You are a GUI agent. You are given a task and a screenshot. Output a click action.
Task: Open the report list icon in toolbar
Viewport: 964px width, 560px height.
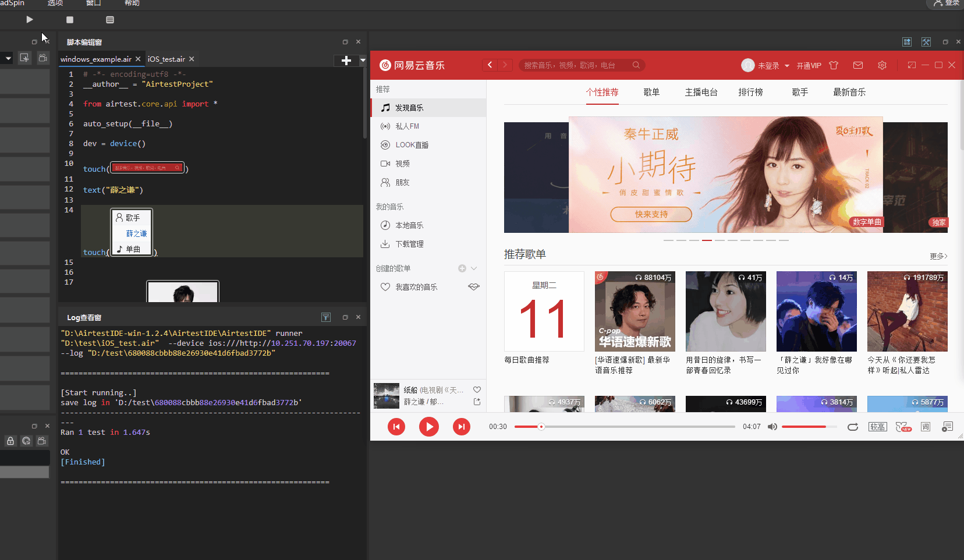pyautogui.click(x=110, y=20)
